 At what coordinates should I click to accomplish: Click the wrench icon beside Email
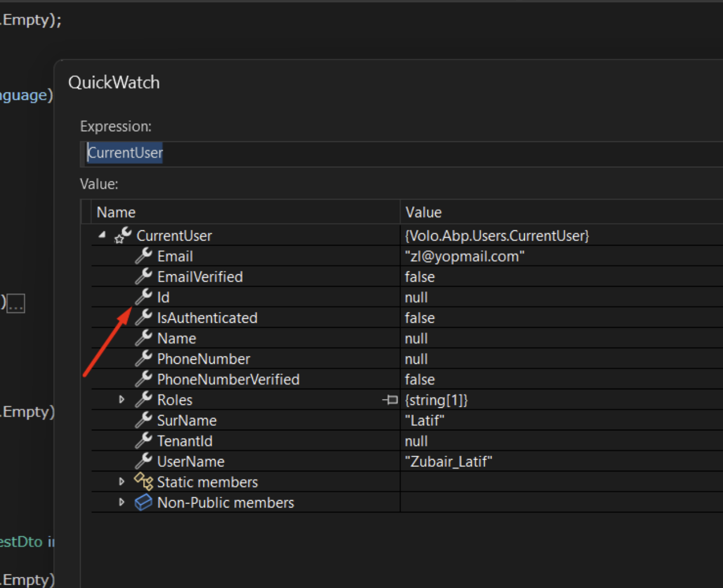[x=144, y=256]
